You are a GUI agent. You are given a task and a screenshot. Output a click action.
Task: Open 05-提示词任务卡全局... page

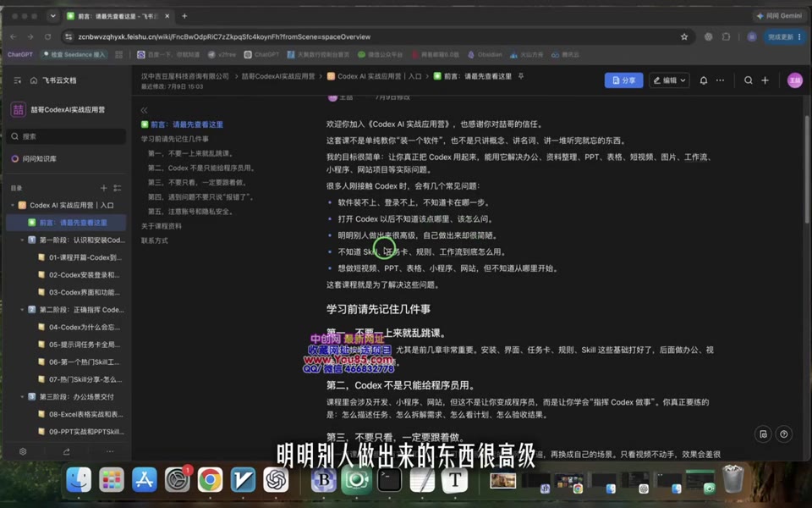[x=80, y=345]
